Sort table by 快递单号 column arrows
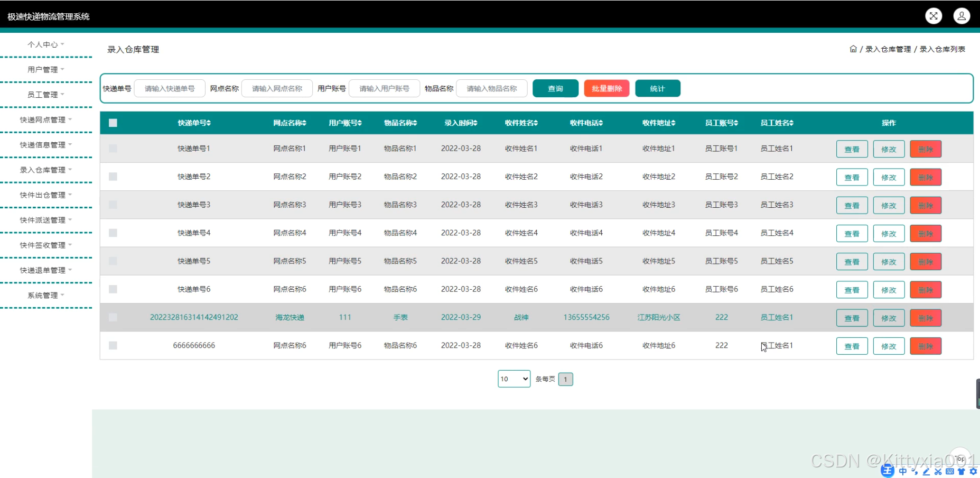The height and width of the screenshot is (478, 980). pos(209,123)
